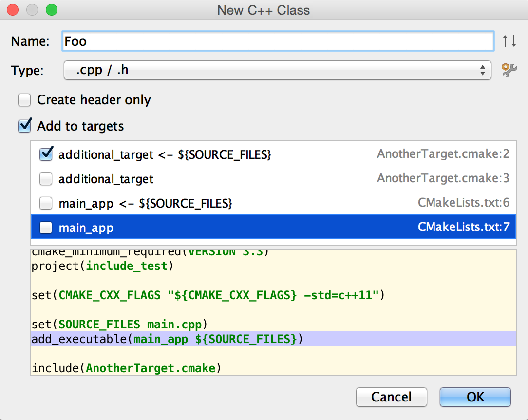
Task: Open the Type dropdown showing .cpp / .h
Action: [278, 70]
